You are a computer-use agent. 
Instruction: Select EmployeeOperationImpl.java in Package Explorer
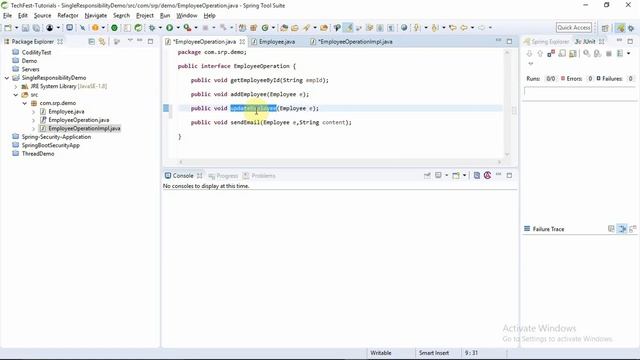84,129
